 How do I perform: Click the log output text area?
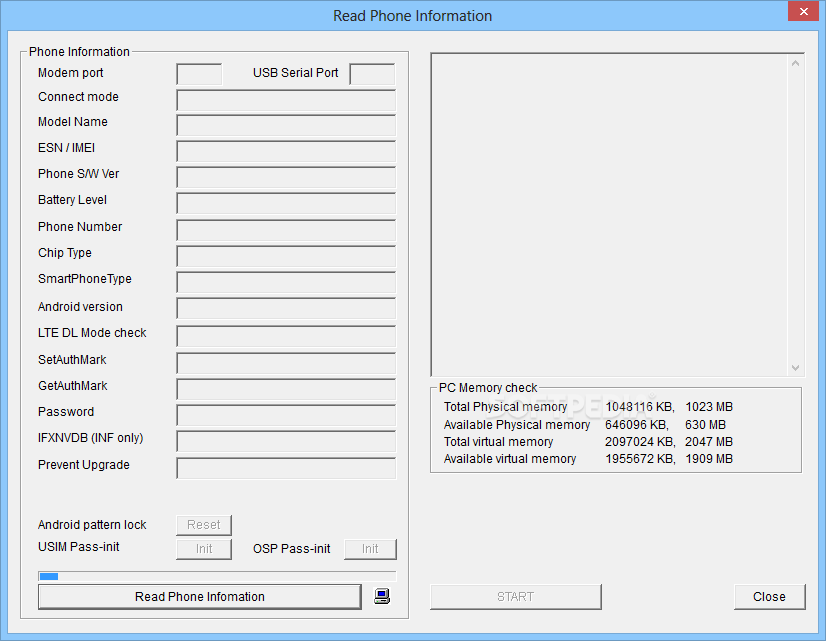pyautogui.click(x=609, y=215)
